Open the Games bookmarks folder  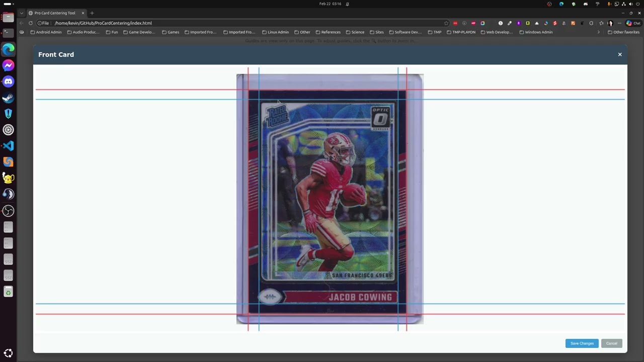(171, 32)
